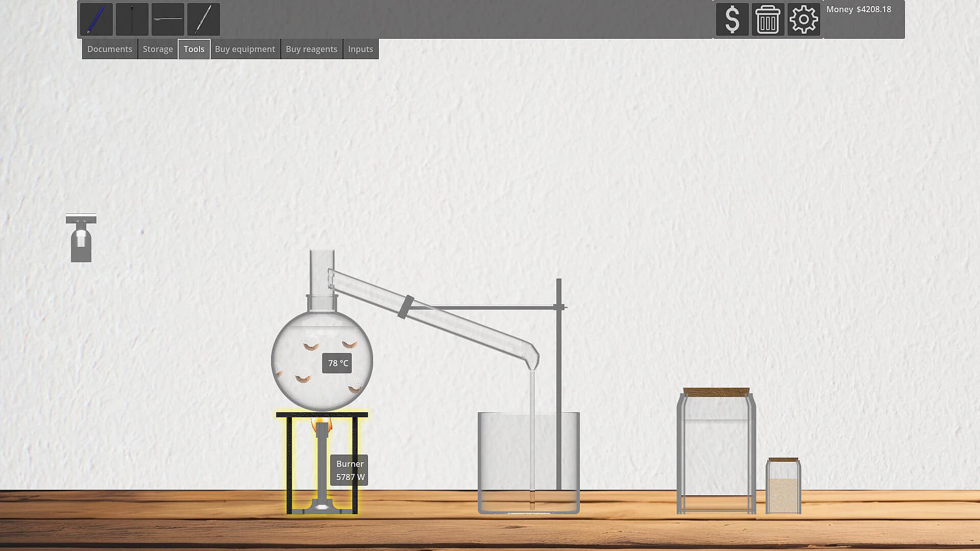Select the large cork-lidded jar

coord(716,452)
